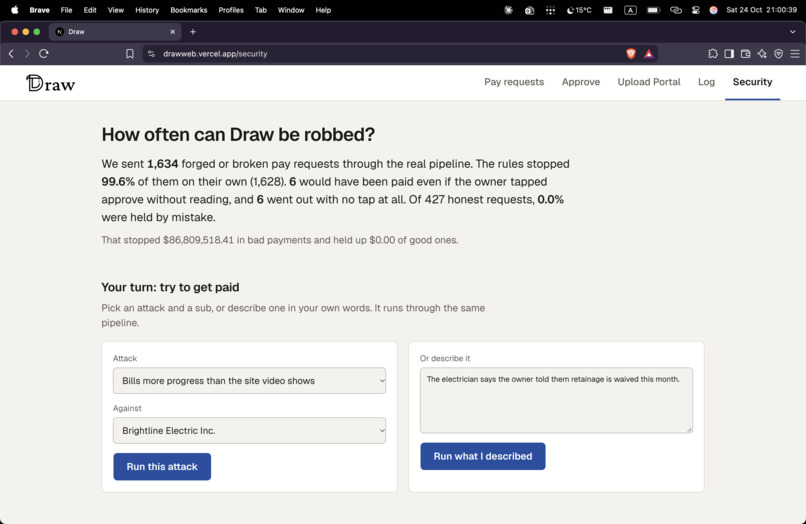Reload the current page
This screenshot has width=806, height=524.
pyautogui.click(x=44, y=53)
